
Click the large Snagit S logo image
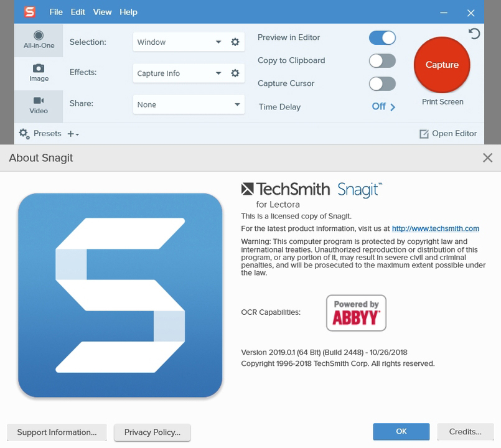(120, 296)
